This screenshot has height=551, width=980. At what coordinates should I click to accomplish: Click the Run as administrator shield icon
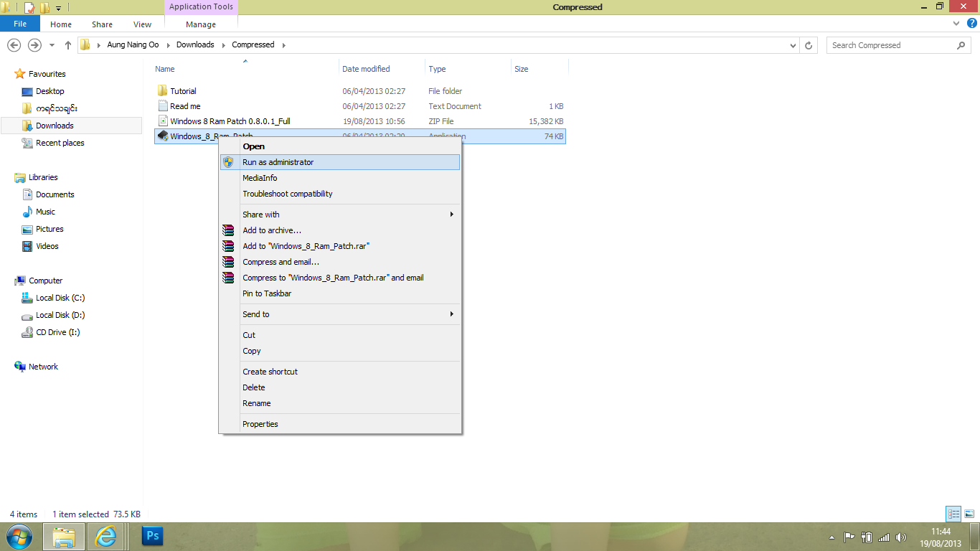tap(228, 162)
